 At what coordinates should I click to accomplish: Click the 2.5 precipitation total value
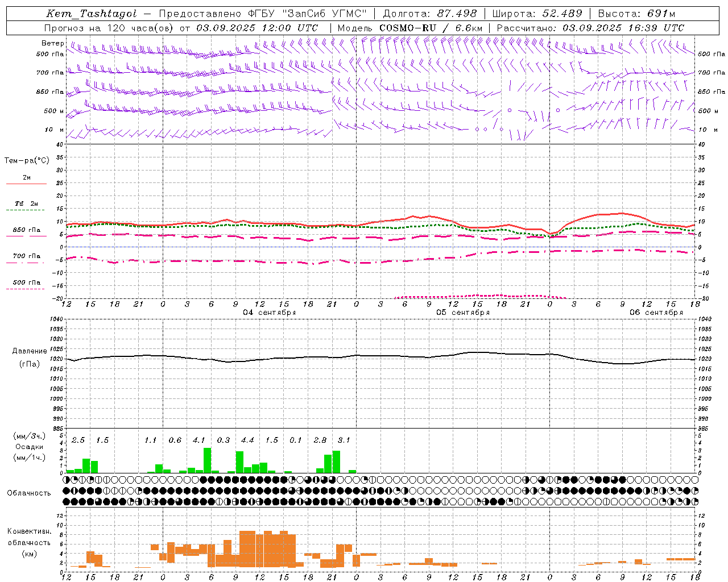pyautogui.click(x=78, y=440)
